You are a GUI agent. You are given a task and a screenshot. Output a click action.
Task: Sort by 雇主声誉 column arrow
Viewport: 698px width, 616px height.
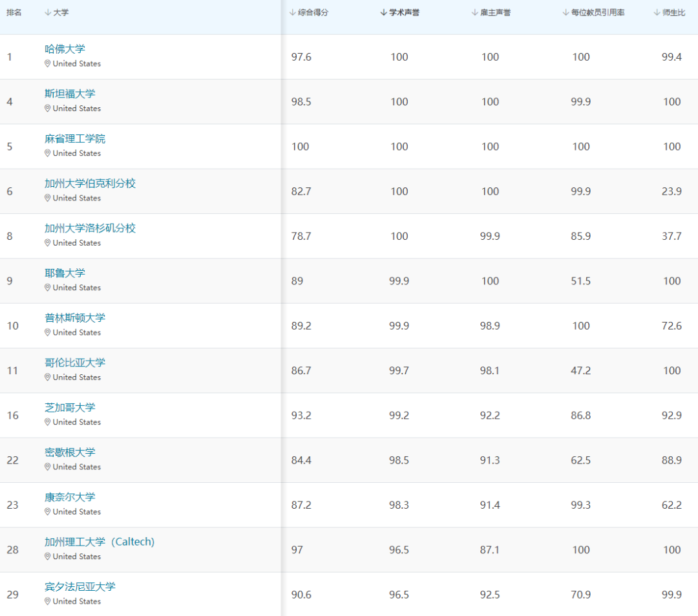[475, 12]
